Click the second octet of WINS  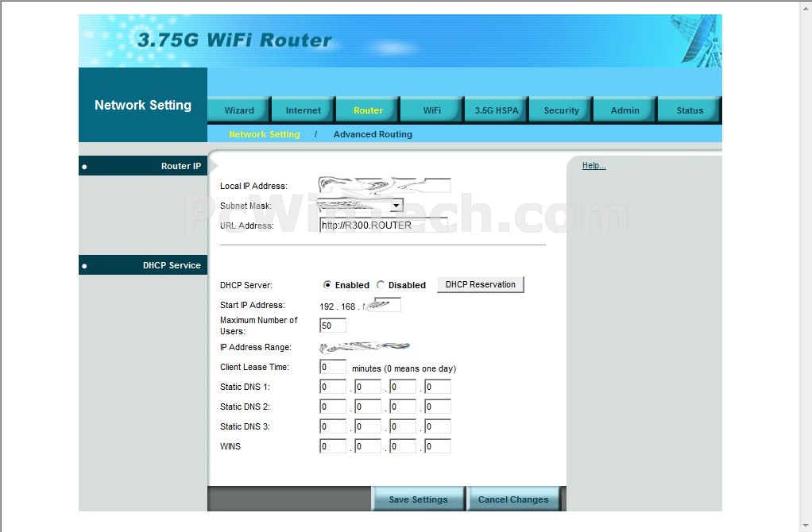point(368,446)
